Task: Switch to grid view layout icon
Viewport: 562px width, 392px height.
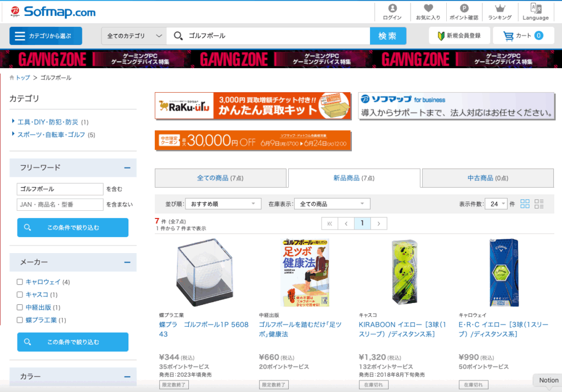Action: 525,204
